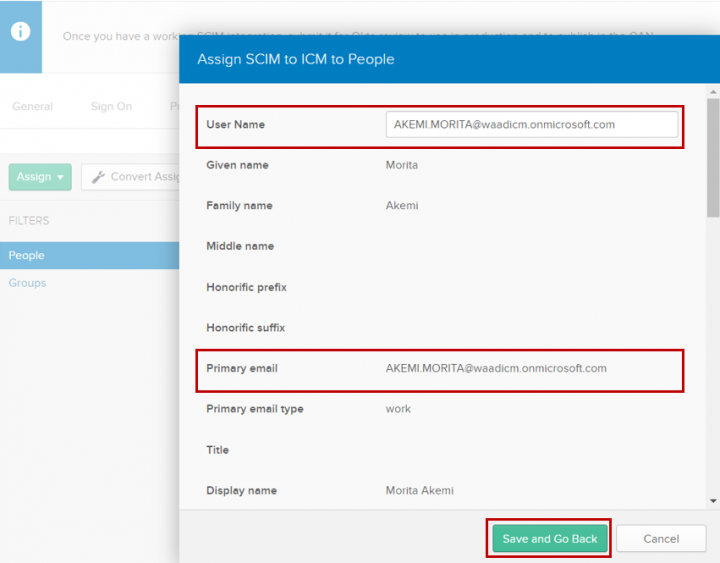Click the scrollbar down arrow in the dialog

click(712, 500)
